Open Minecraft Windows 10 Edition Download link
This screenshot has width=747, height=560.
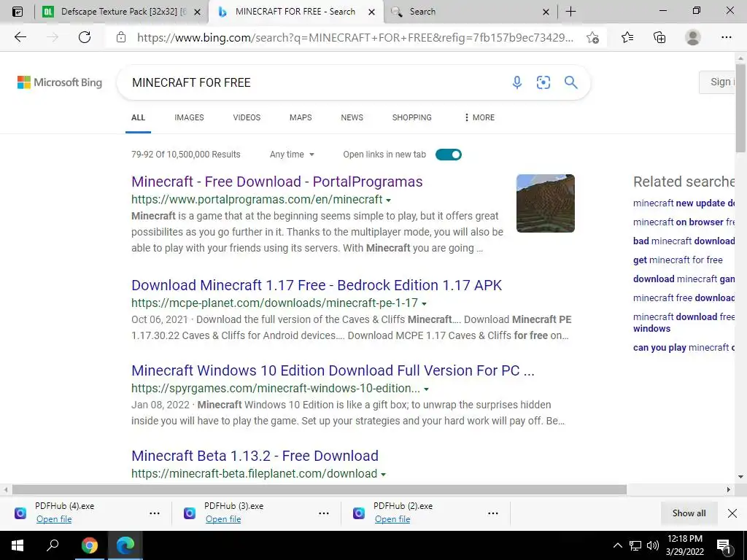[x=333, y=370]
